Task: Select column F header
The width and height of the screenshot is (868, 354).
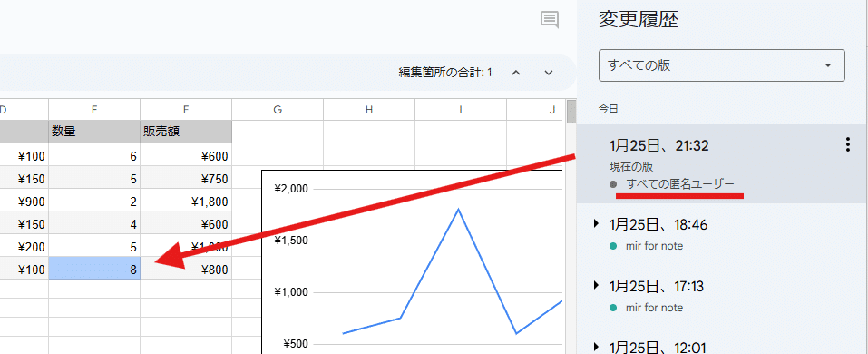Action: click(186, 110)
